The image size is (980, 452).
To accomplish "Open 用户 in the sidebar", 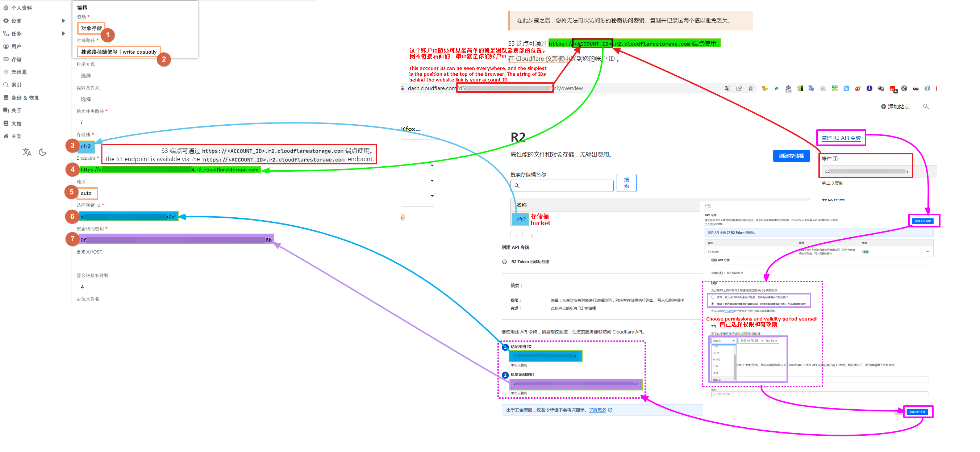I will (12, 46).
